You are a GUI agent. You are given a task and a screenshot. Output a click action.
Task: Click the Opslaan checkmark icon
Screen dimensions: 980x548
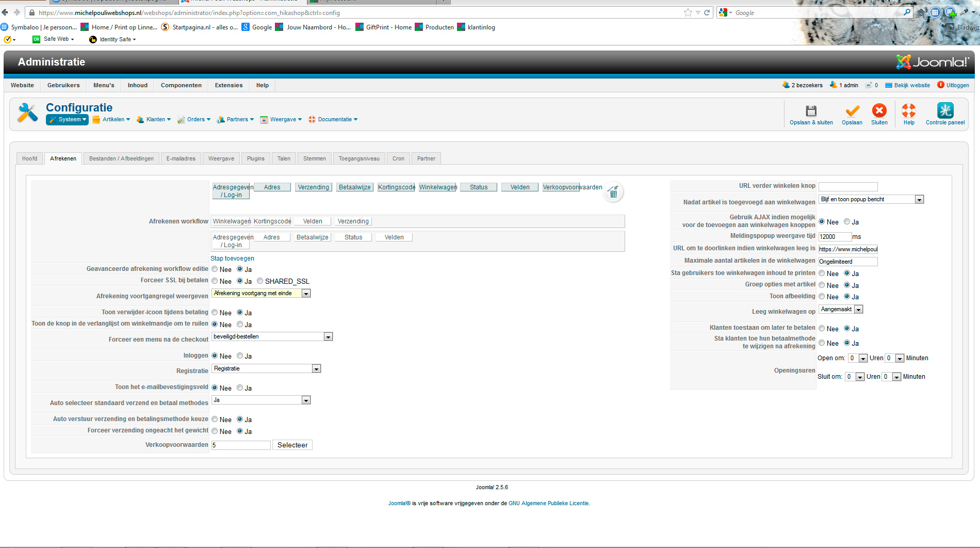852,111
